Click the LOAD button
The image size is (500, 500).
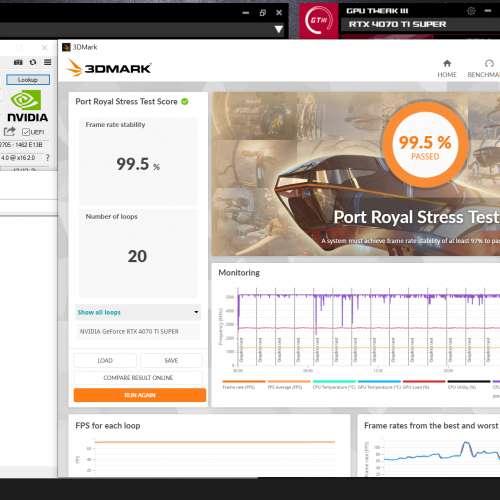coord(105,360)
